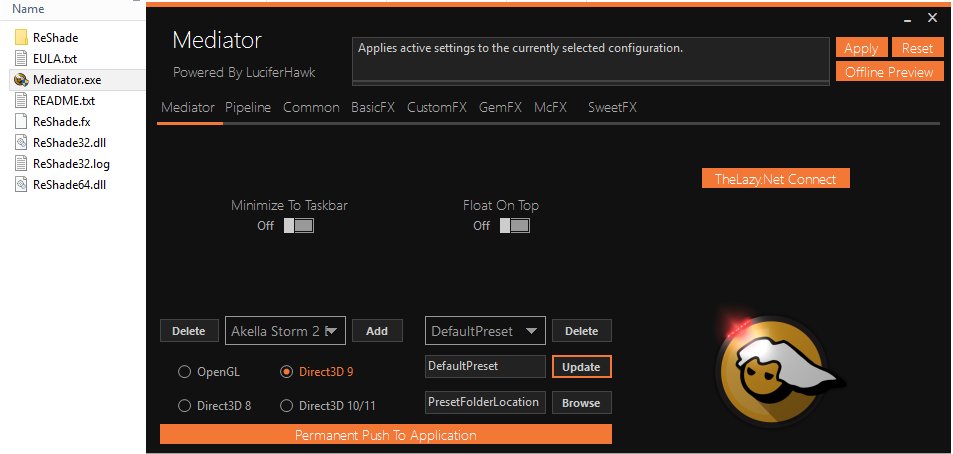Click the ReShade32.dll file icon
953x454 pixels.
tap(21, 143)
